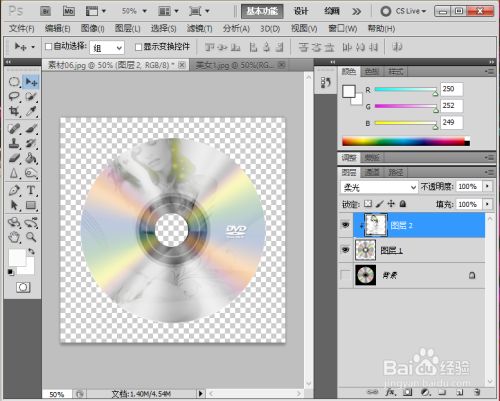The width and height of the screenshot is (500, 401).
Task: Click the 图层 1 layer thumbnail
Action: coord(365,250)
